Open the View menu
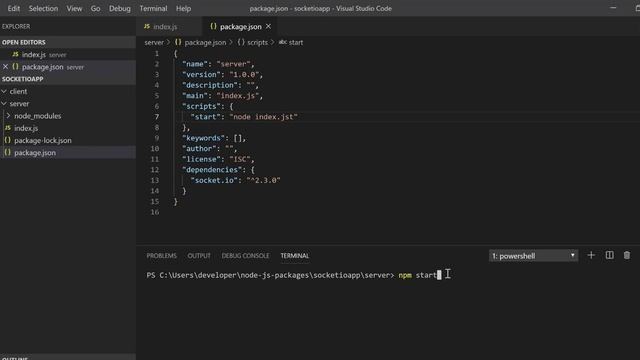The width and height of the screenshot is (640, 360). [74, 9]
